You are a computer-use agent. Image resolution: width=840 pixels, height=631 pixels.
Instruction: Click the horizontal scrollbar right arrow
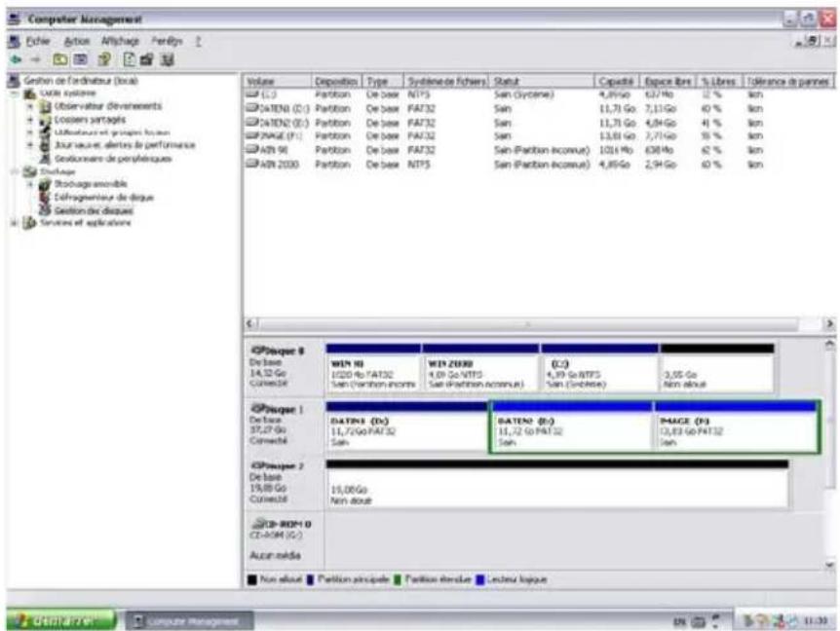coord(828,324)
